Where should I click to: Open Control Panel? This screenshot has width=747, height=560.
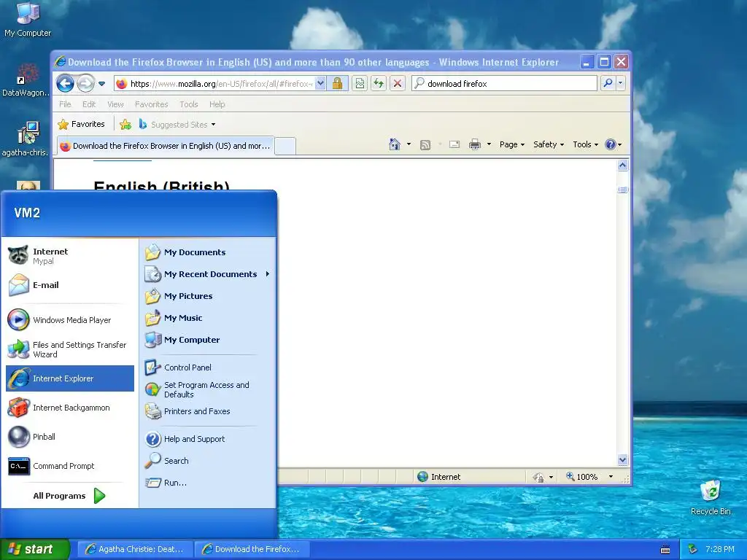click(x=208, y=367)
